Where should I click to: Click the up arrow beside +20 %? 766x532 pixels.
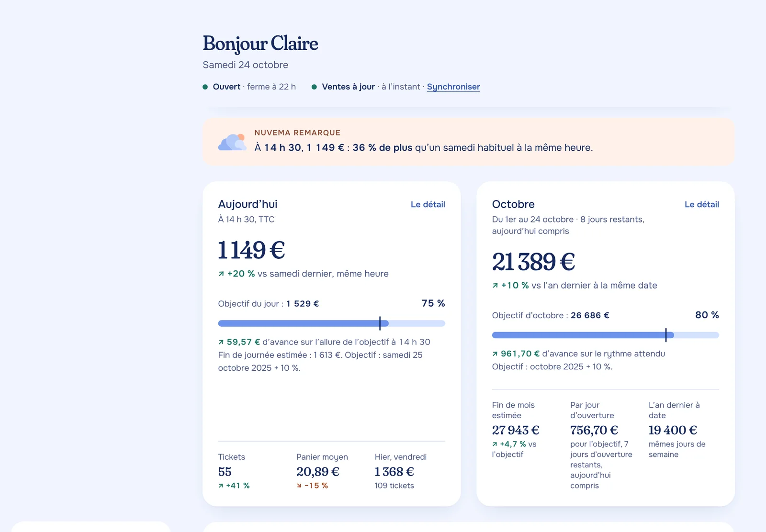pos(221,274)
